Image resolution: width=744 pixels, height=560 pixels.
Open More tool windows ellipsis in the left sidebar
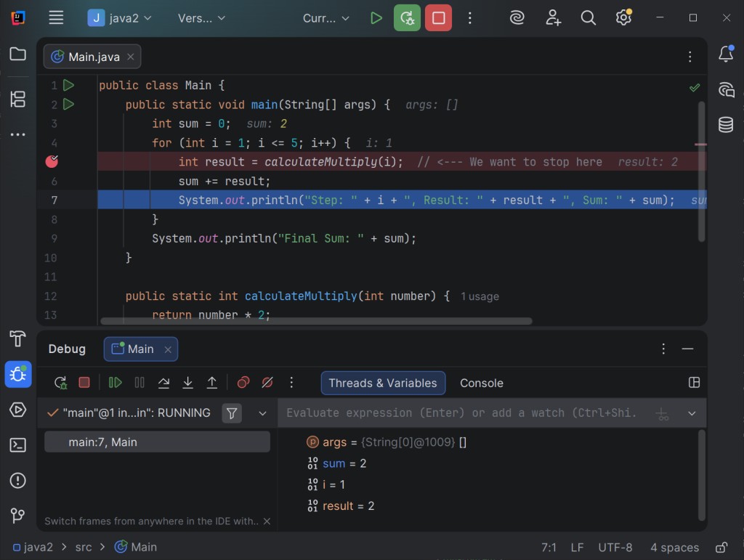point(17,134)
